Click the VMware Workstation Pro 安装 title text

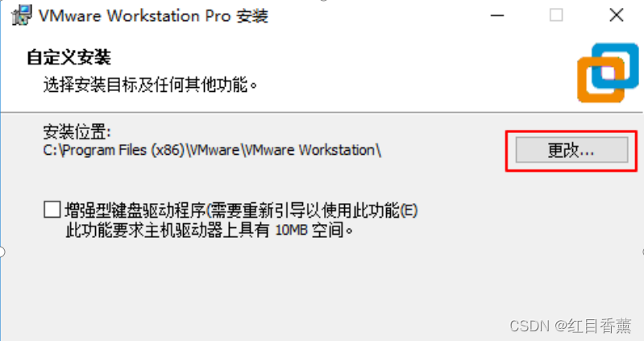point(153,16)
